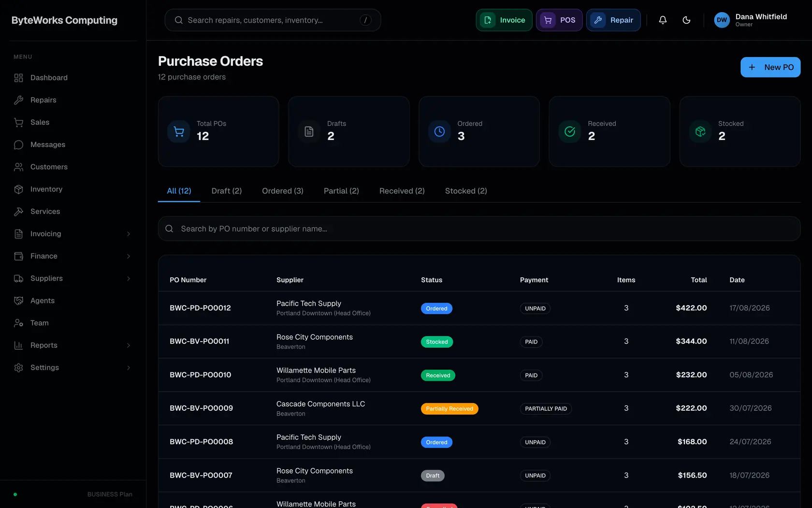Click the BUSINESS Plan label

click(x=110, y=494)
